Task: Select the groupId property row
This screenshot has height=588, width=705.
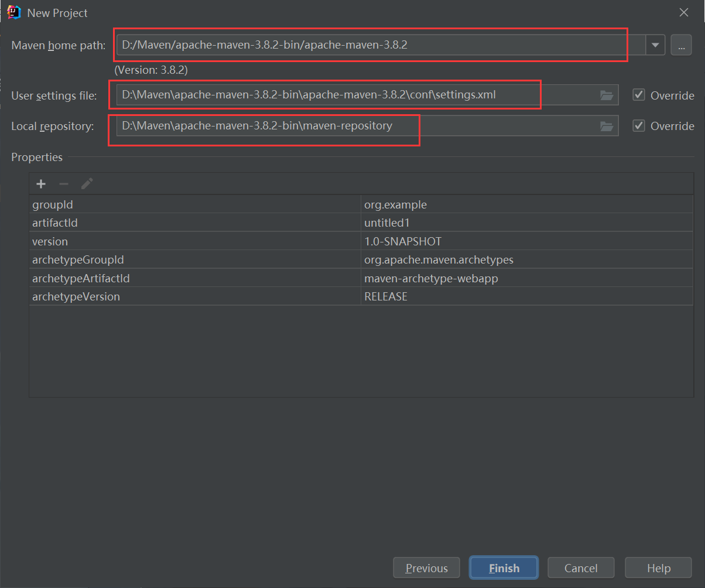Action: click(x=361, y=204)
